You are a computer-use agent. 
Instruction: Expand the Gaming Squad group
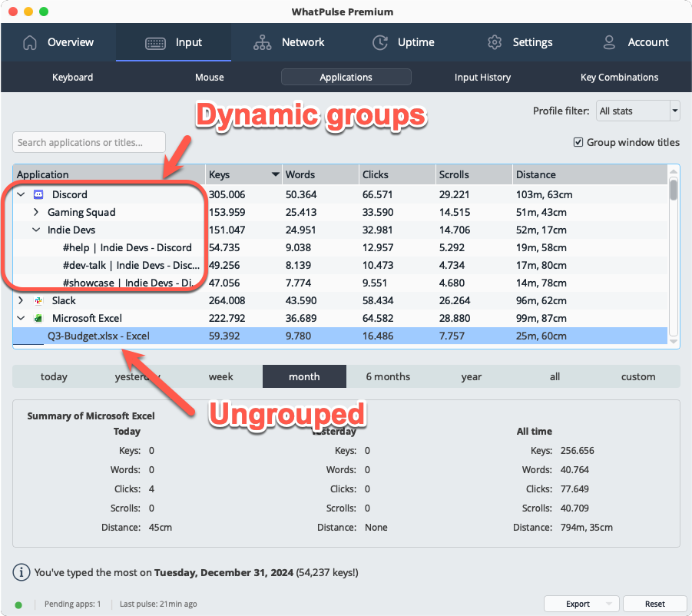pyautogui.click(x=36, y=212)
